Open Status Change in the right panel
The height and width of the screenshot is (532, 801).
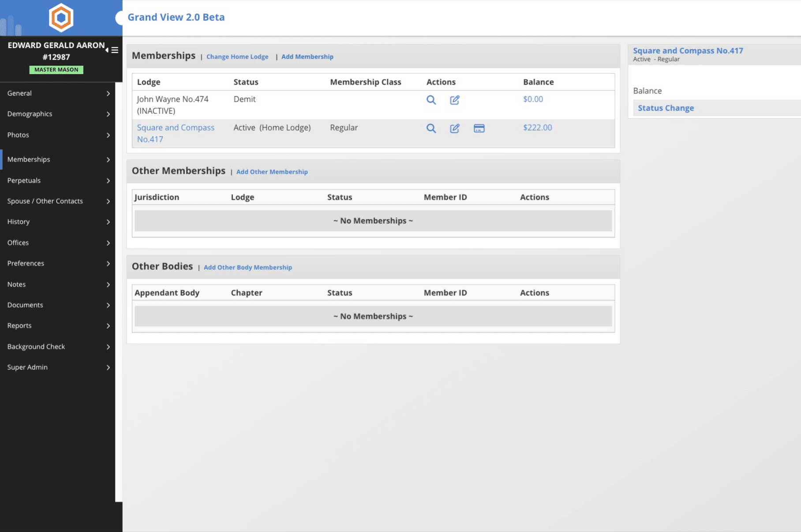click(x=666, y=108)
